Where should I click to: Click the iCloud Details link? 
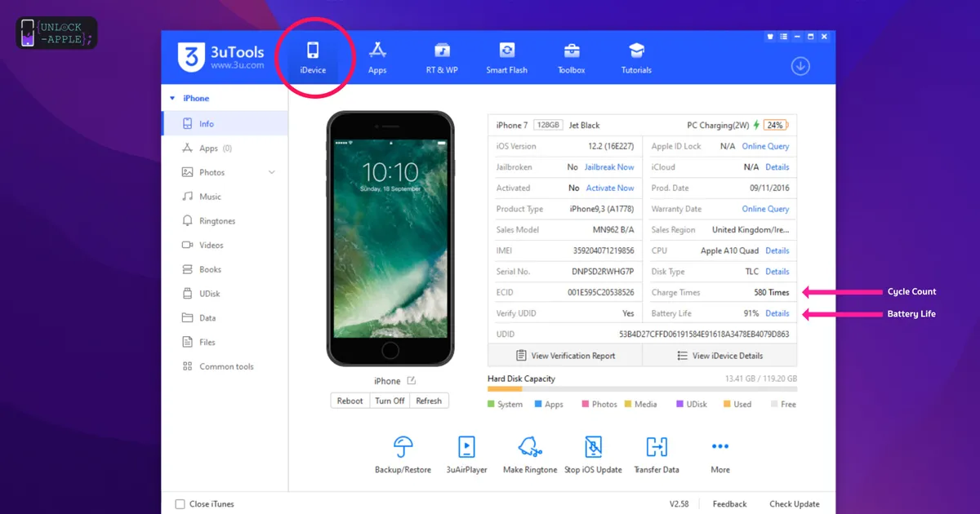pyautogui.click(x=777, y=167)
